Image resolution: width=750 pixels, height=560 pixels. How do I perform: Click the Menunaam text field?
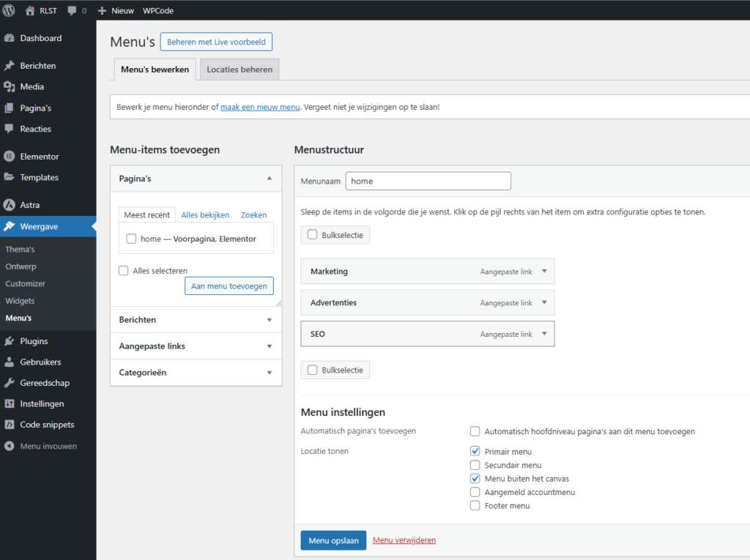[428, 181]
